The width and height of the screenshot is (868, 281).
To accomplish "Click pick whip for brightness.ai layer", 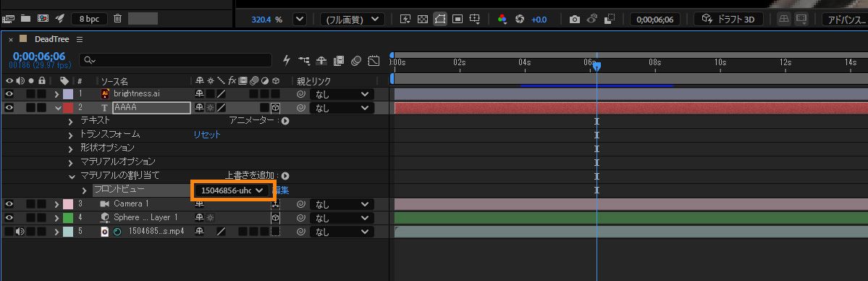I will click(x=300, y=94).
